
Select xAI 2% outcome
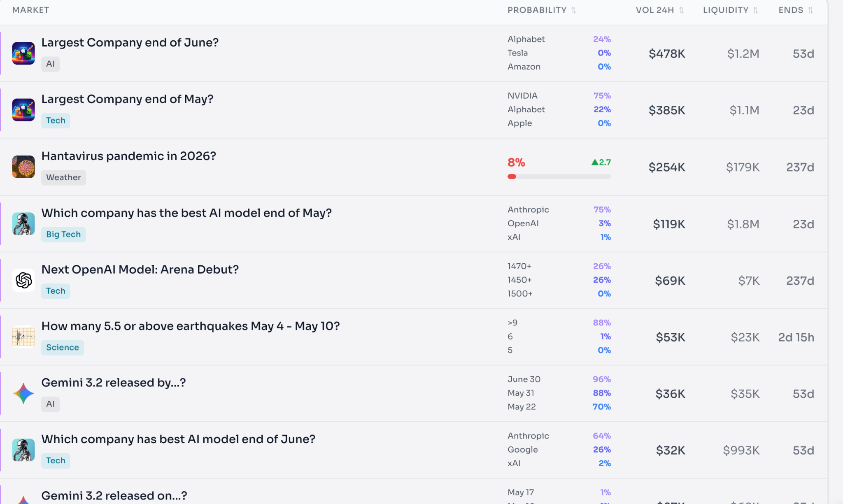[x=559, y=464]
